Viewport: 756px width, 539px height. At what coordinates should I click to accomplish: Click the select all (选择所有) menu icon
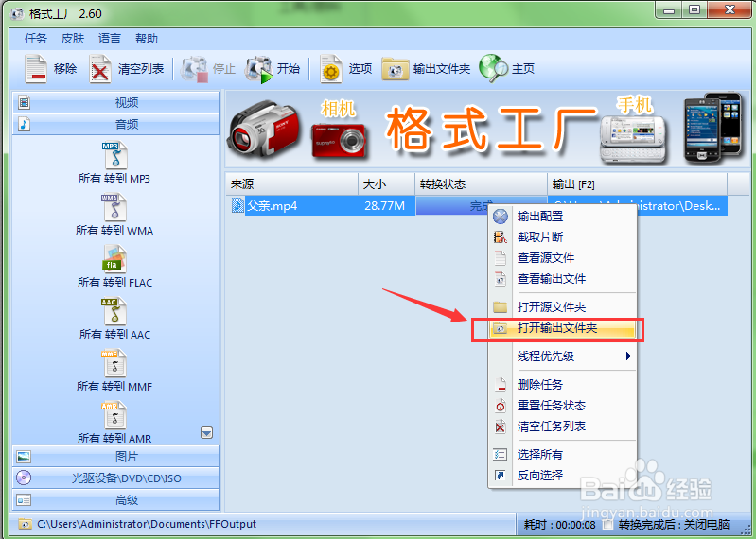[x=501, y=454]
